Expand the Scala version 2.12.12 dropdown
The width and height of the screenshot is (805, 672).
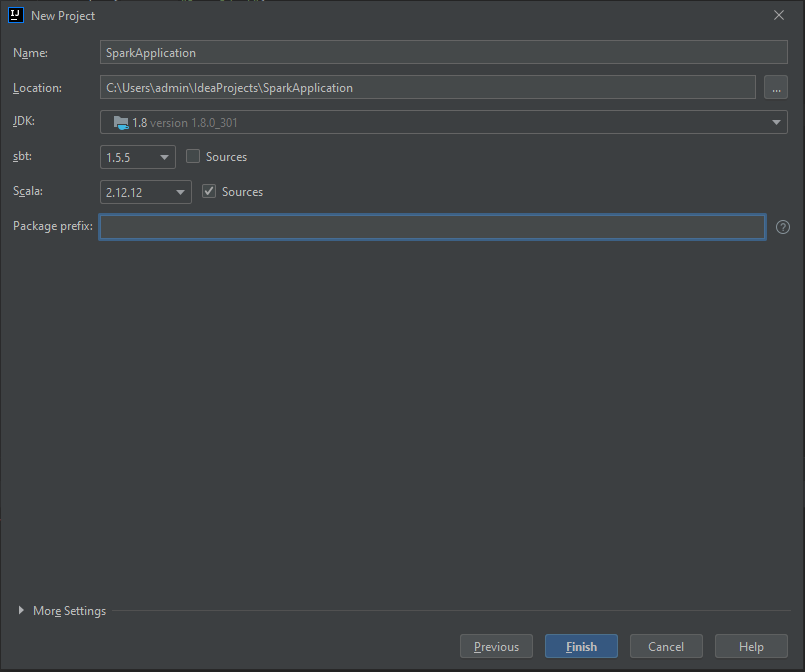(x=146, y=192)
